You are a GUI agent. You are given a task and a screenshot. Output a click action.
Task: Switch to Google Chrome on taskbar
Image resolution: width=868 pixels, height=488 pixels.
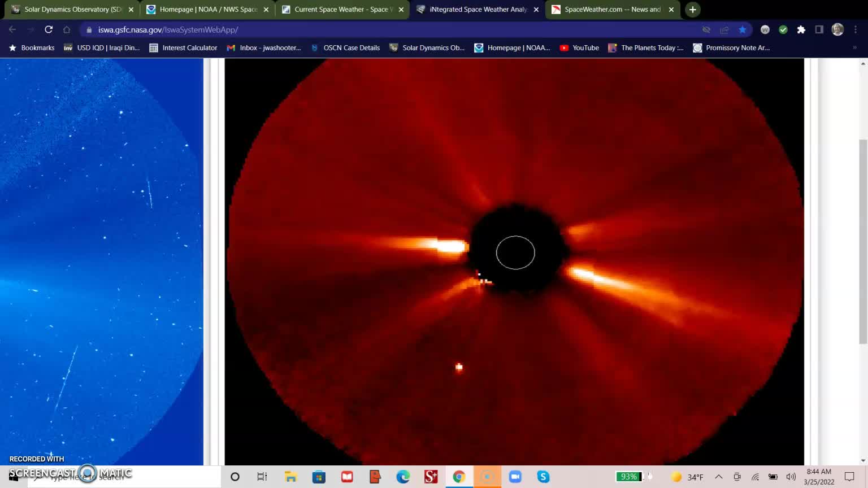tap(459, 477)
